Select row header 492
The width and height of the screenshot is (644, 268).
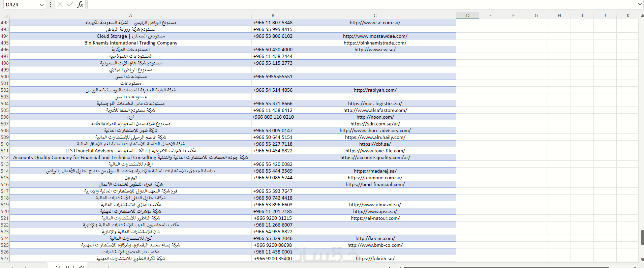coord(5,23)
